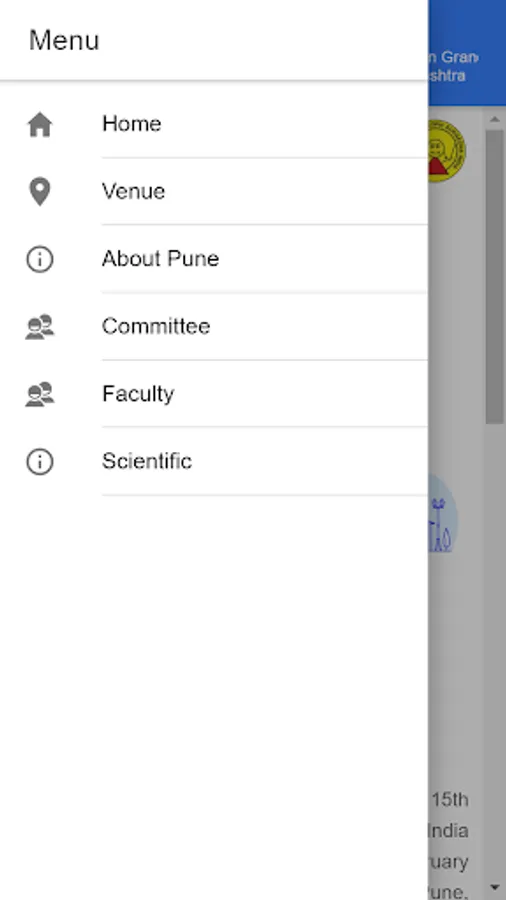
Task: Click the vertical scrollbar thumb
Action: (x=495, y=277)
